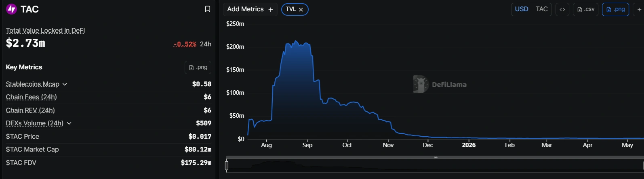Open the embed code icon button

coord(562,9)
